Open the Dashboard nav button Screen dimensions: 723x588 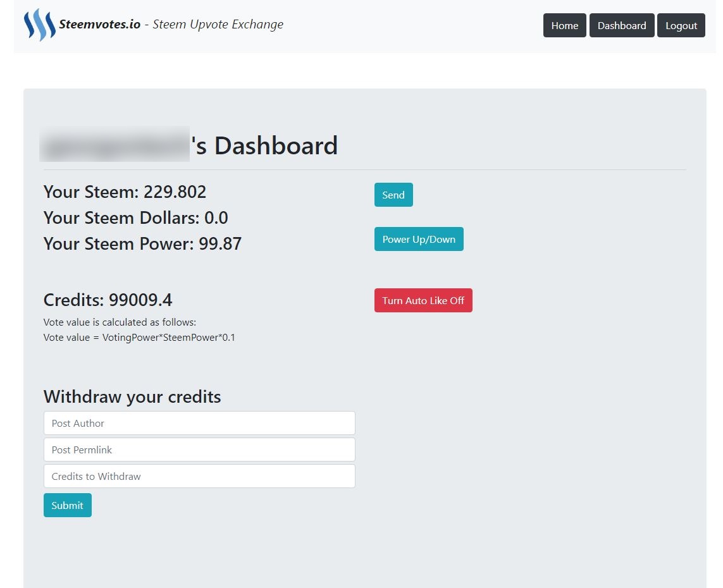tap(622, 25)
